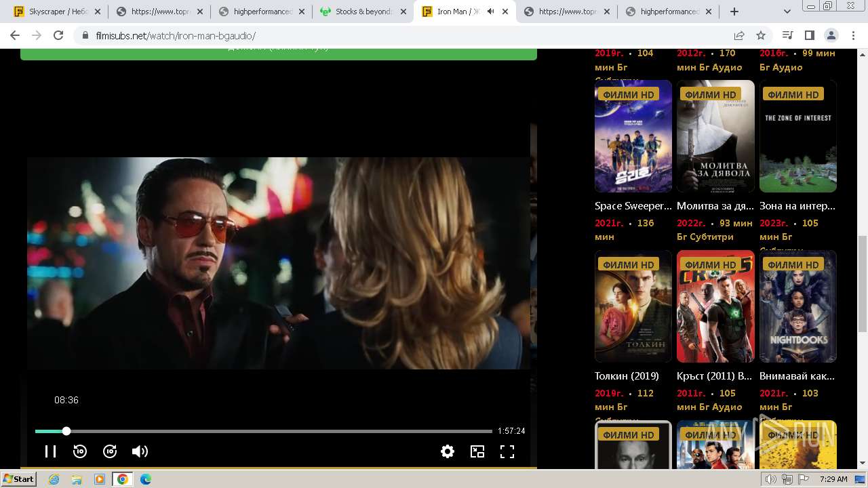868x488 pixels.
Task: Open media player taskbar icon
Action: tap(100, 479)
